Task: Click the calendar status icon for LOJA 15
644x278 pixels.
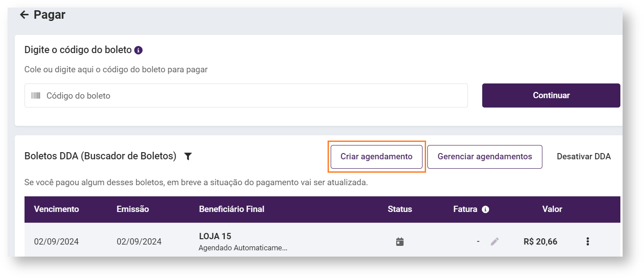Action: [400, 242]
